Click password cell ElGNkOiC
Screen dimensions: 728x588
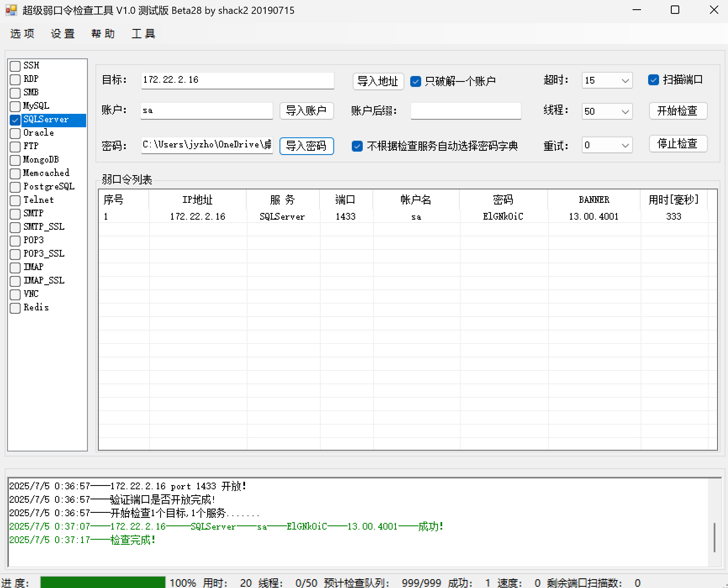click(x=503, y=217)
